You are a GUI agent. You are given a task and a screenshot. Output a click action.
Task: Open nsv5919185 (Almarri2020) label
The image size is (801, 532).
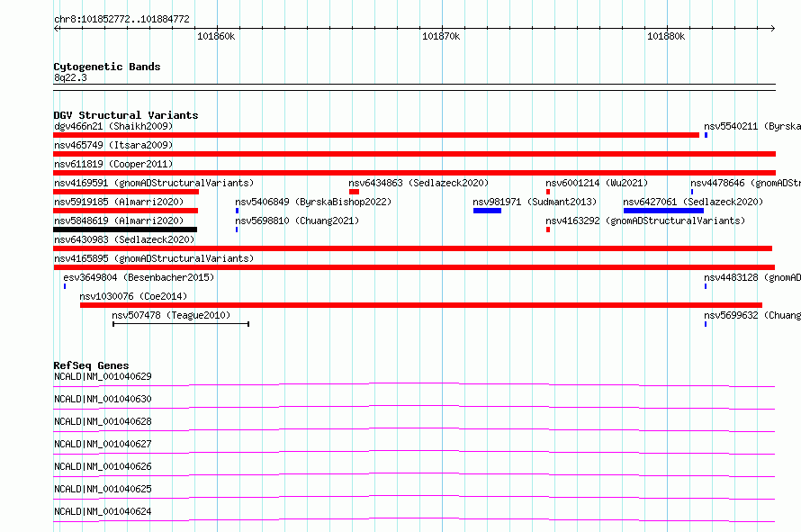click(x=119, y=202)
